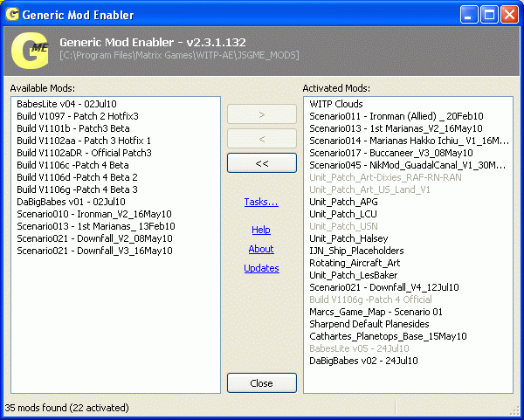
Task: Select 'Build V1106g -Patch 4 Beta 3'
Action: pos(77,189)
